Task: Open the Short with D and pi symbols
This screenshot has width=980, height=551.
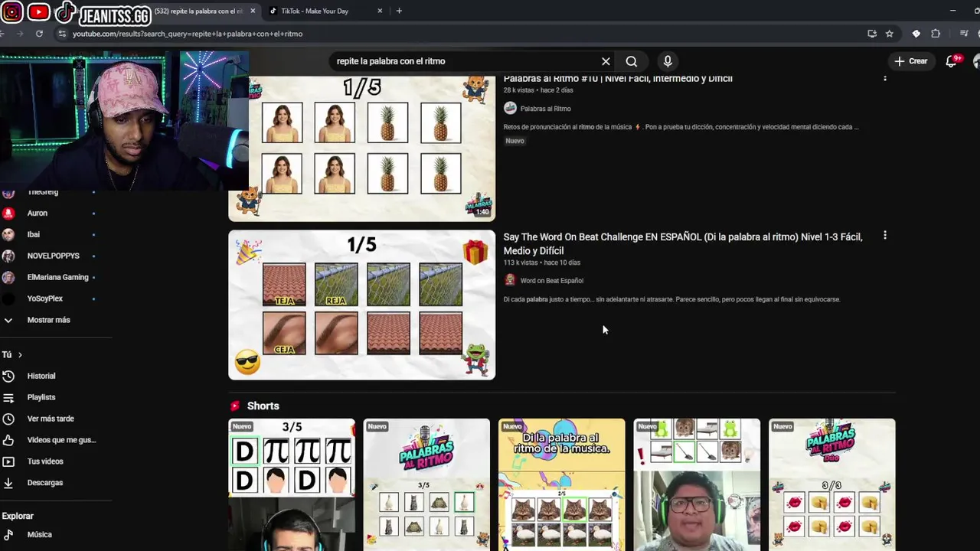Action: pyautogui.click(x=292, y=484)
